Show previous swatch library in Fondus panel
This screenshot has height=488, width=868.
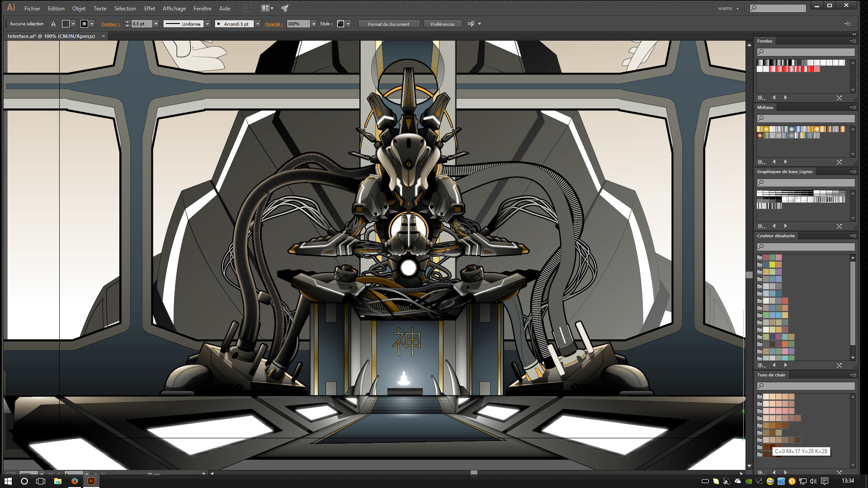[774, 98]
